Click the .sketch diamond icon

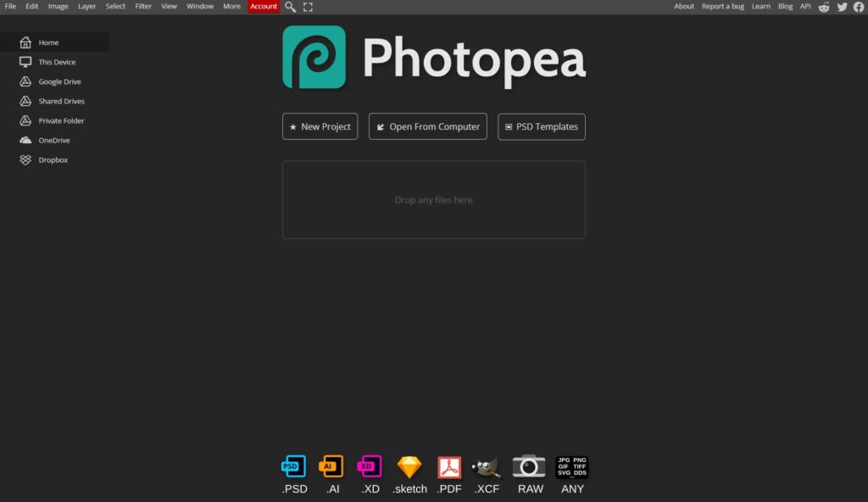click(x=409, y=467)
